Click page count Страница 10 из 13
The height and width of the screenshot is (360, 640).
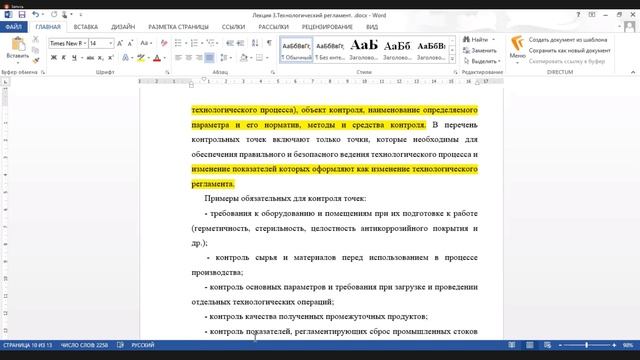[x=28, y=345]
